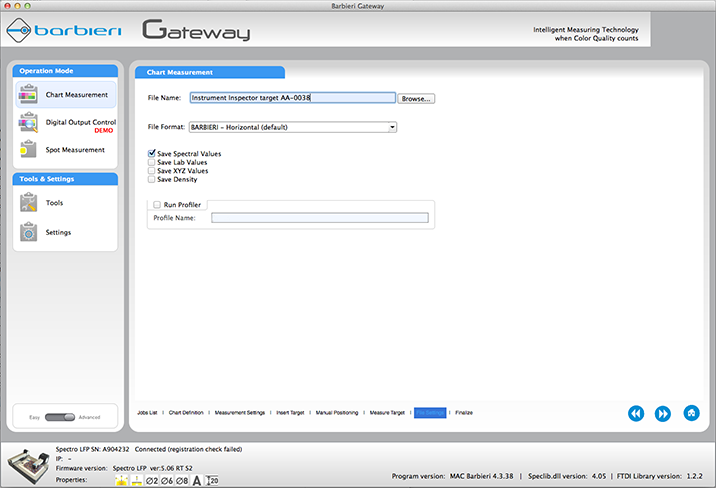Click the Tools & Settings header
Viewport: 716px width, 488px height.
[65, 179]
